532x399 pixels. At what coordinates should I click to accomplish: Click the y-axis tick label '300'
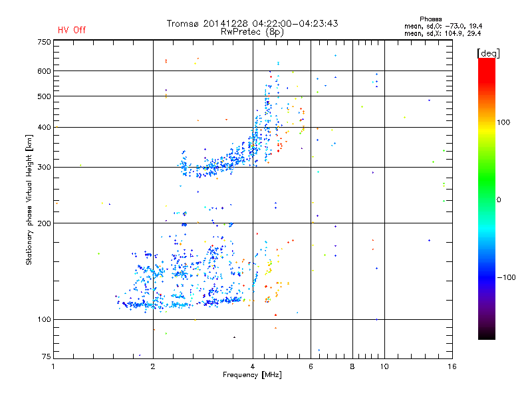pos(44,168)
